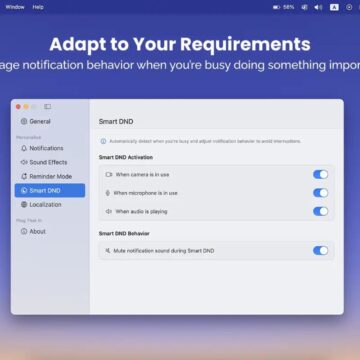
Task: Toggle 'When audio is playing' switch
Action: [x=320, y=211]
